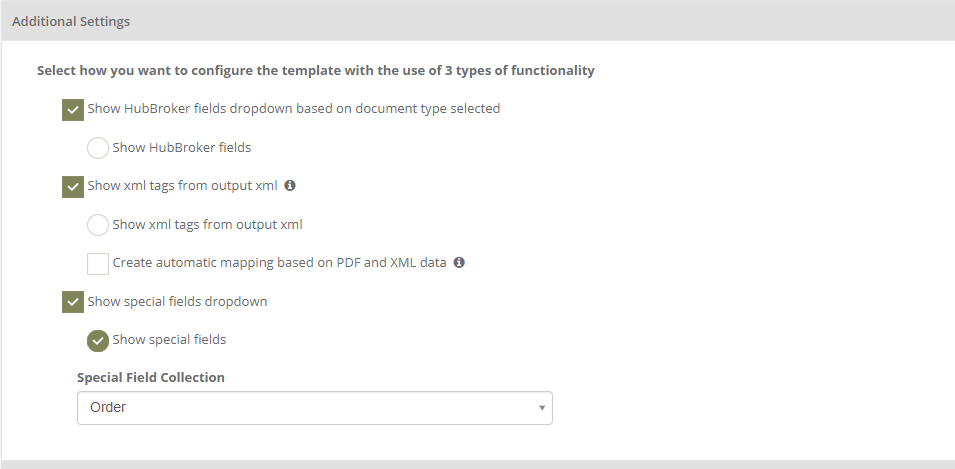
Task: Click the Show special fields radio button
Action: tap(97, 340)
